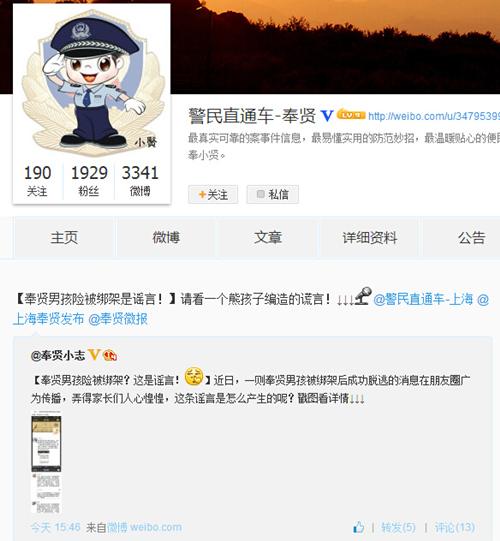
Task: Click the @警民直通车-上海 mention link
Action: pos(423,299)
